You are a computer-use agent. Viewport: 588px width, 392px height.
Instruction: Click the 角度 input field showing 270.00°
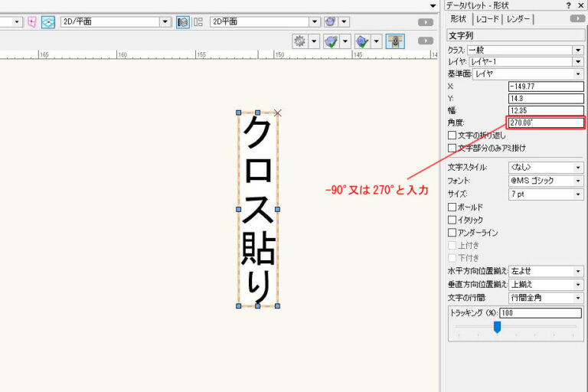tap(545, 122)
